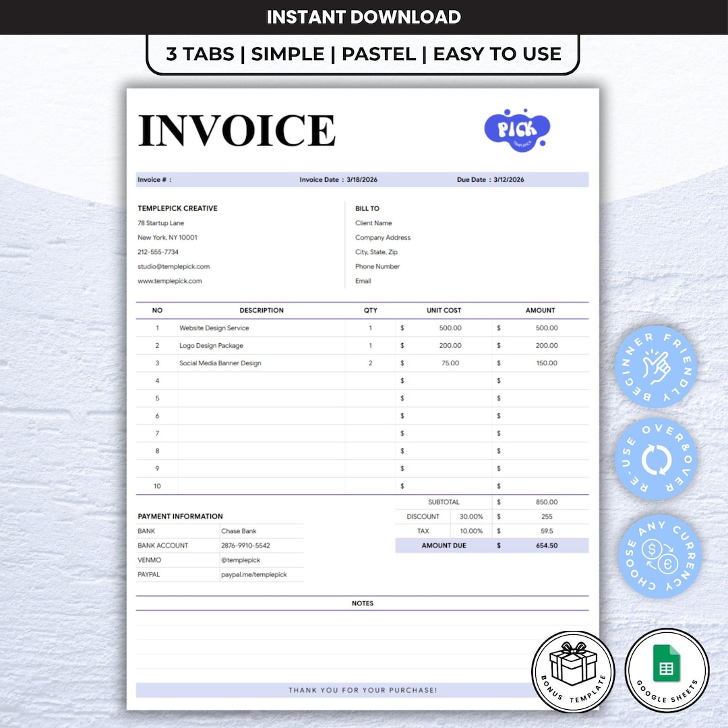Select the Client Name field
Image resolution: width=728 pixels, height=728 pixels.
click(x=373, y=223)
